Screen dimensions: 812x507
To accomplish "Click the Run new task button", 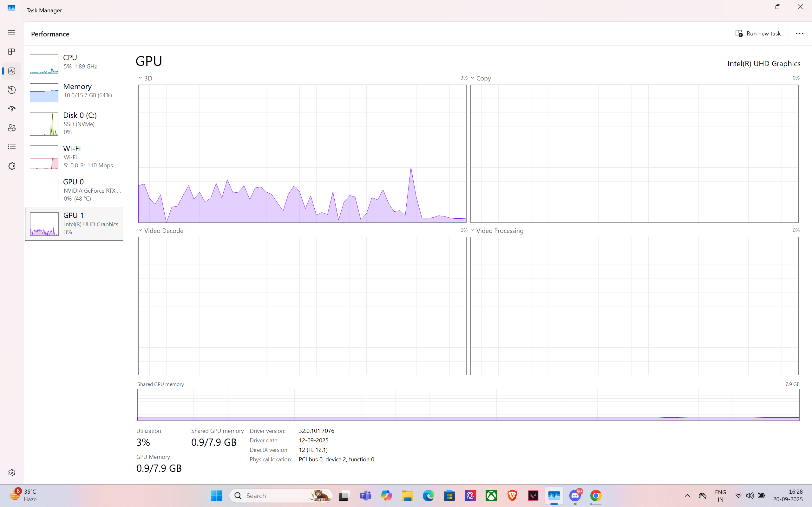I will 758,34.
